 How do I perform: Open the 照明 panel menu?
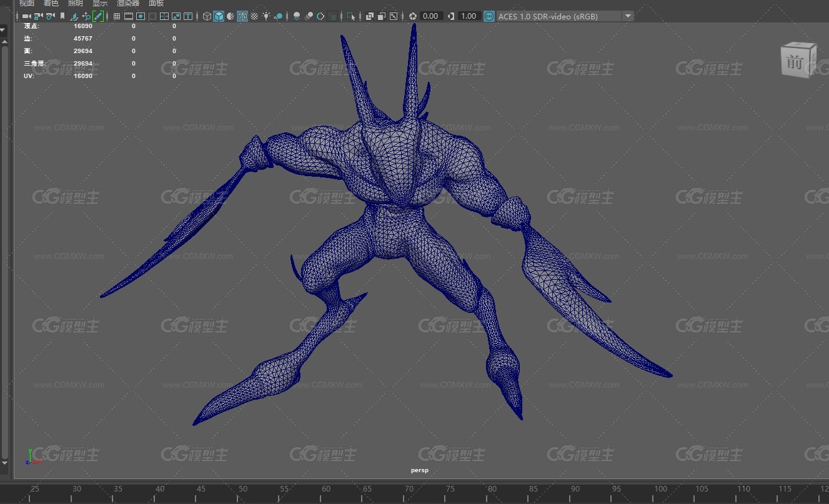pos(76,3)
